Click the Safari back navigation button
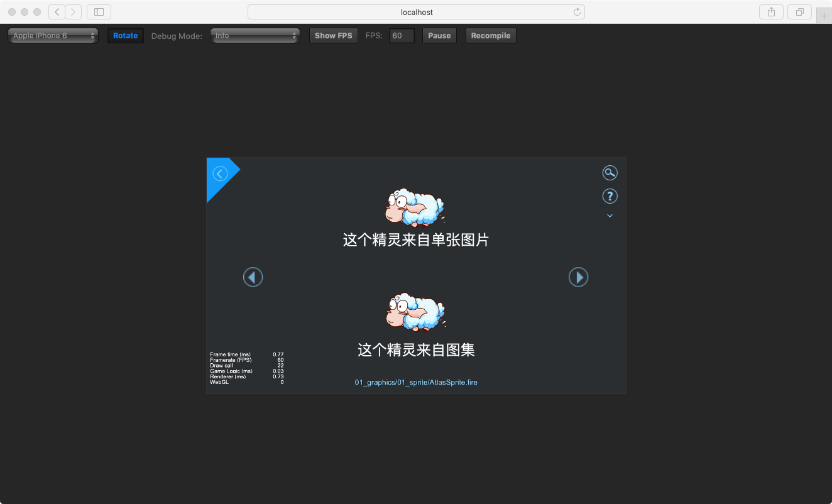This screenshot has height=504, width=832. pos(57,12)
